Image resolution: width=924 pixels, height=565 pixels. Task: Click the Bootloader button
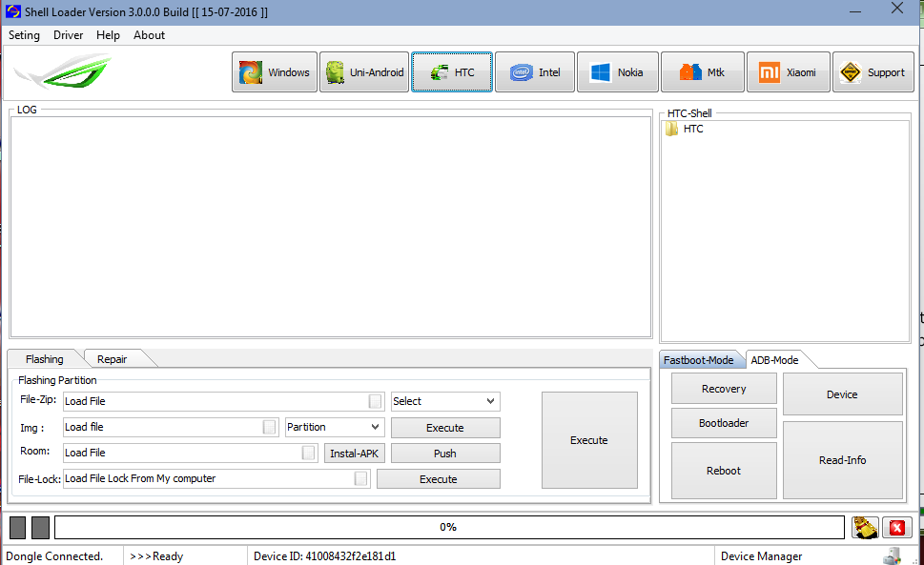click(724, 423)
